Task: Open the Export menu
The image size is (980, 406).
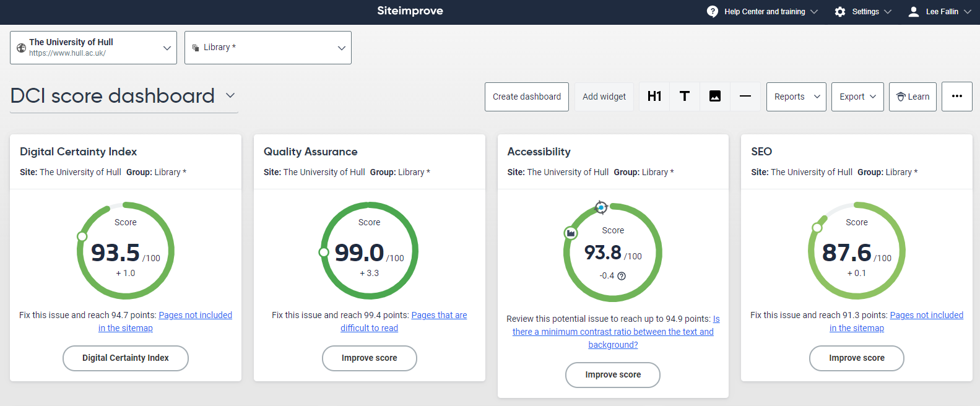Action: click(857, 97)
